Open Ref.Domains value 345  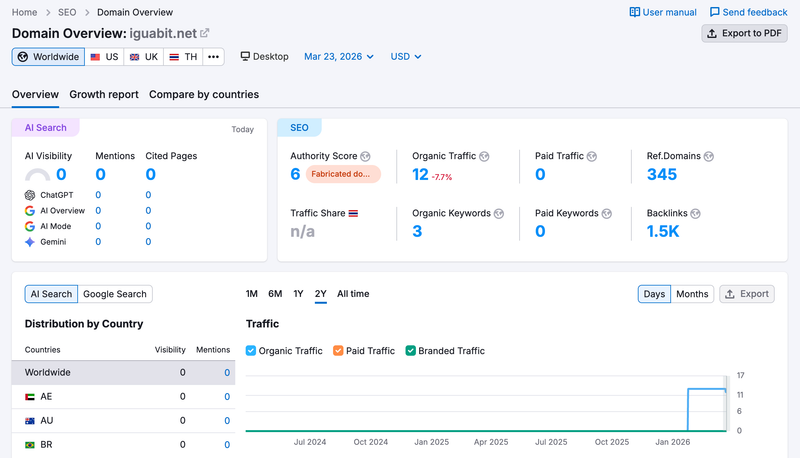(x=662, y=174)
